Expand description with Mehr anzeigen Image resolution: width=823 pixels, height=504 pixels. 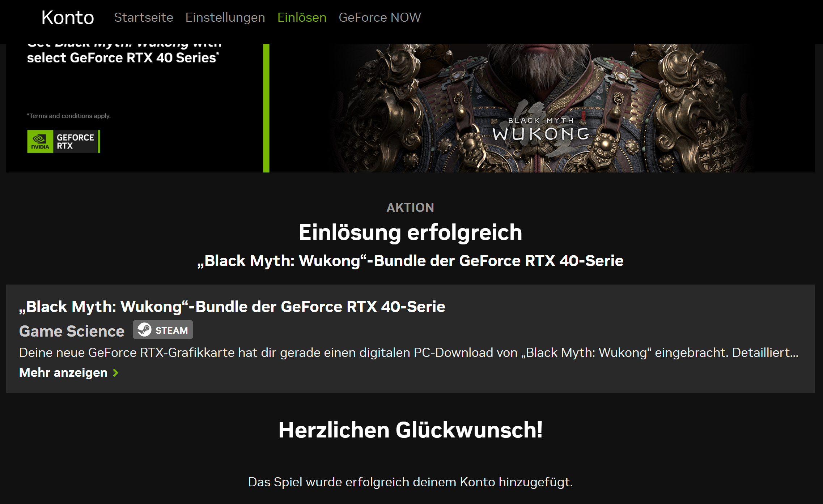[63, 372]
